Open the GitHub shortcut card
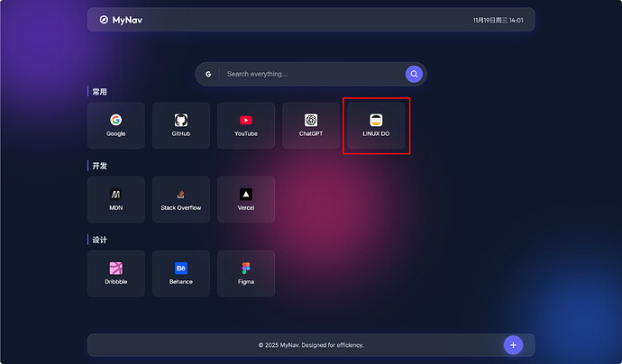This screenshot has width=622, height=364. [x=181, y=125]
